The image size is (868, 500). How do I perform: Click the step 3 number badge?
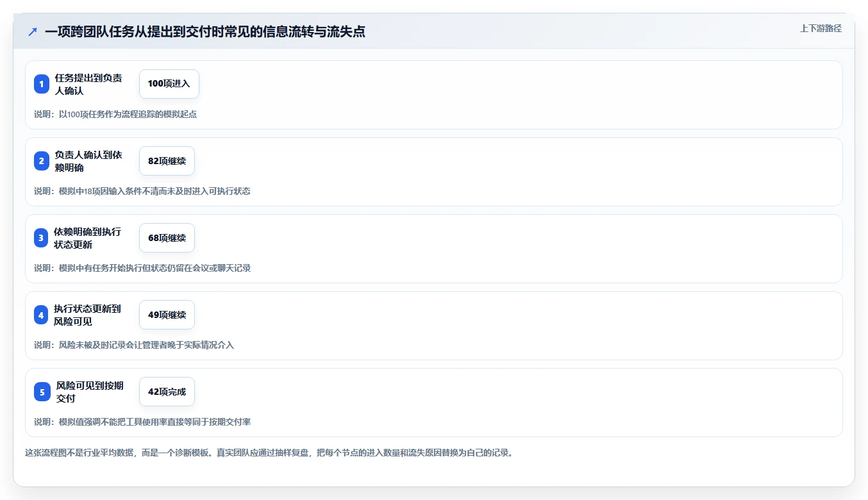[42, 238]
